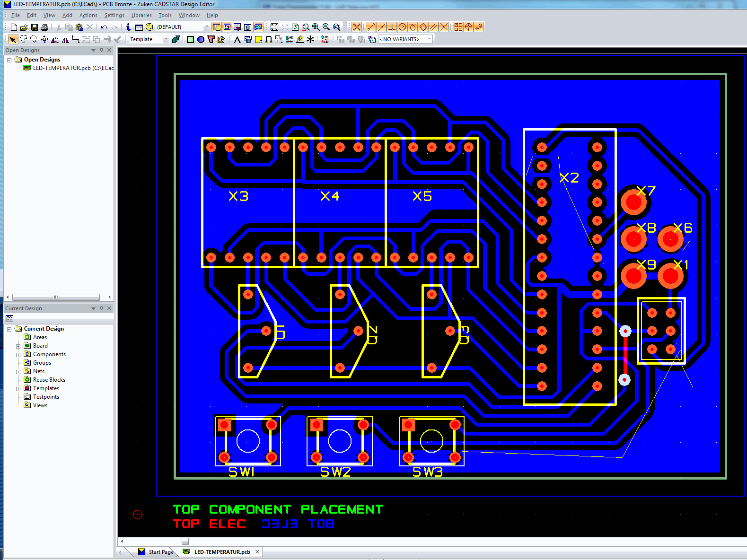Expand the Nets tree node
Viewport: 747px width, 560px height.
click(18, 372)
